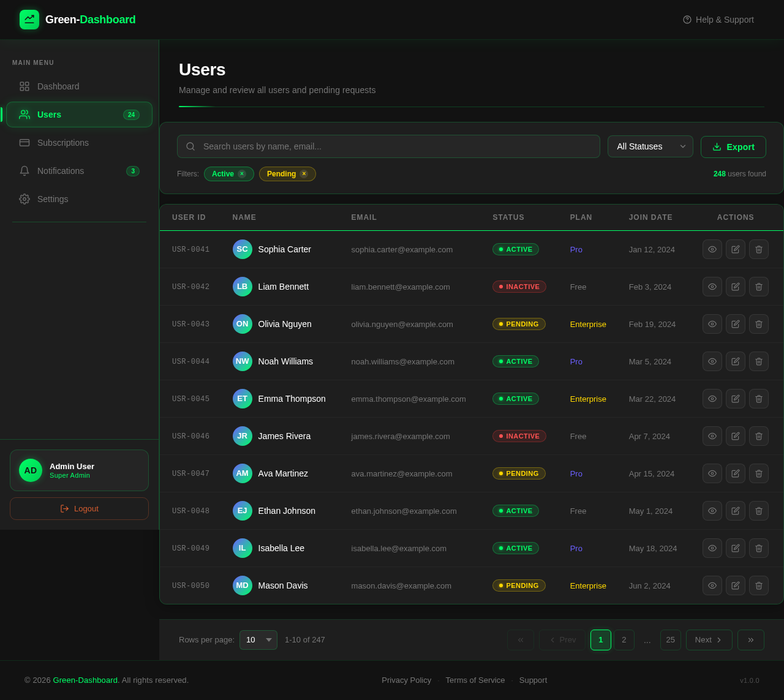
Task: Open the Admin User profile card
Action: 79,470
